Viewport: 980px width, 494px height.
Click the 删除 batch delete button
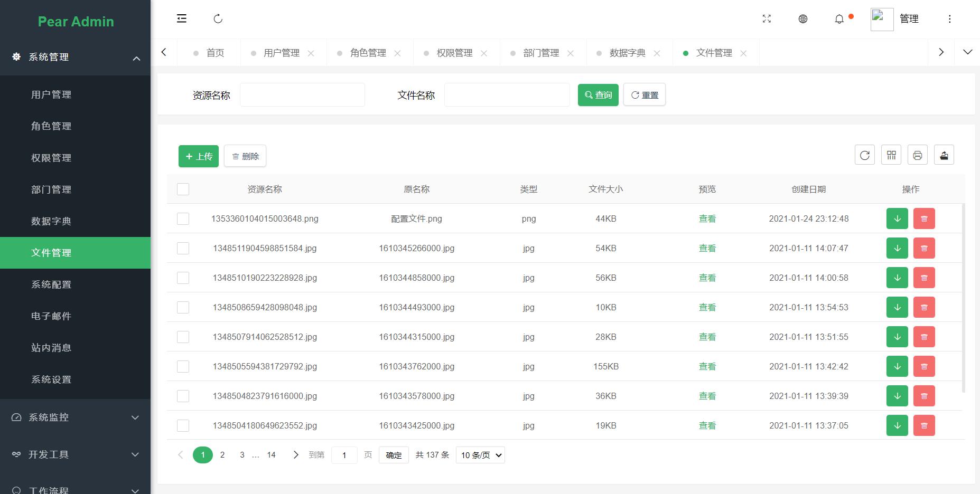point(245,156)
